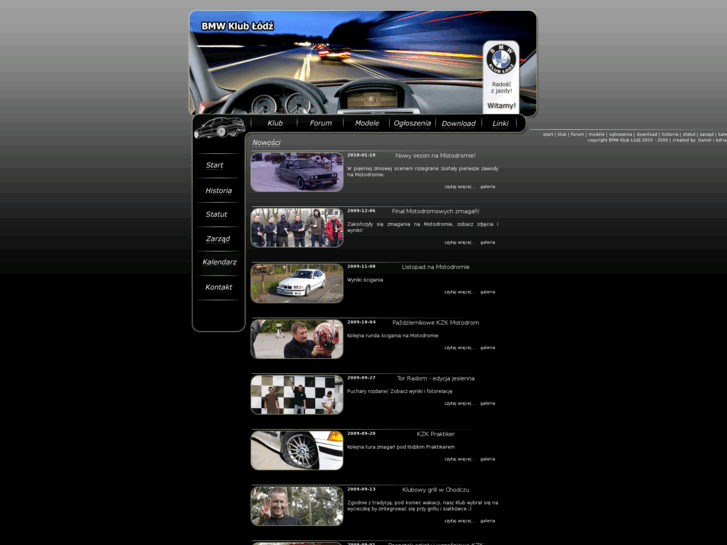This screenshot has width=727, height=545.
Task: Open galeria for Tor Radom
Action: [x=487, y=404]
